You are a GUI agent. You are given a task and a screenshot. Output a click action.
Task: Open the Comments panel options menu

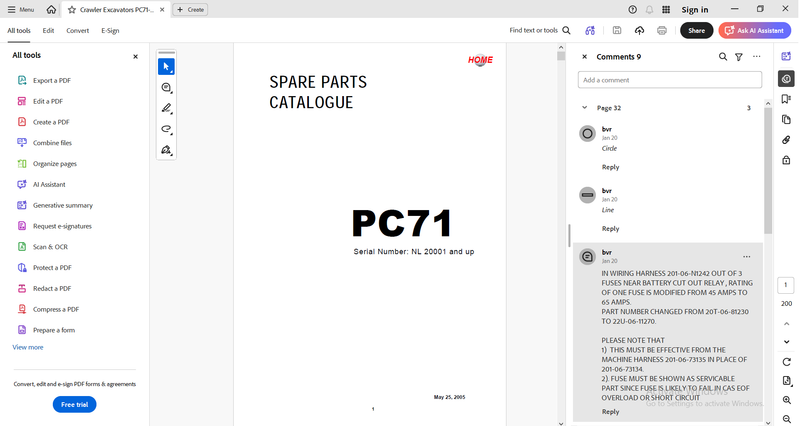click(757, 57)
